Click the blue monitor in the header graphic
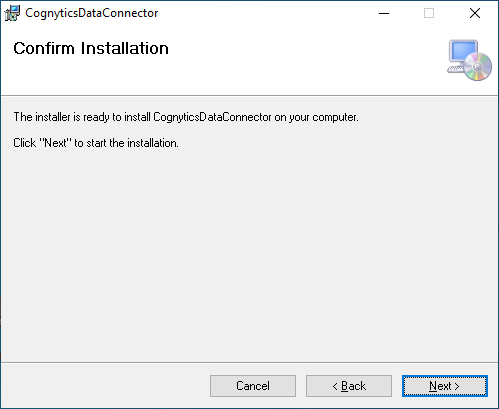The width and height of the screenshot is (499, 409). click(x=463, y=51)
